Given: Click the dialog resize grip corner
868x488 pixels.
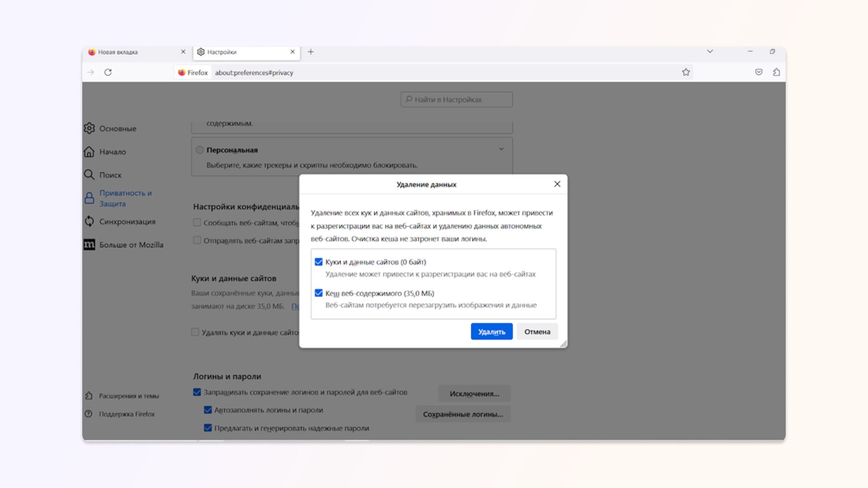Looking at the screenshot, I should [x=563, y=344].
